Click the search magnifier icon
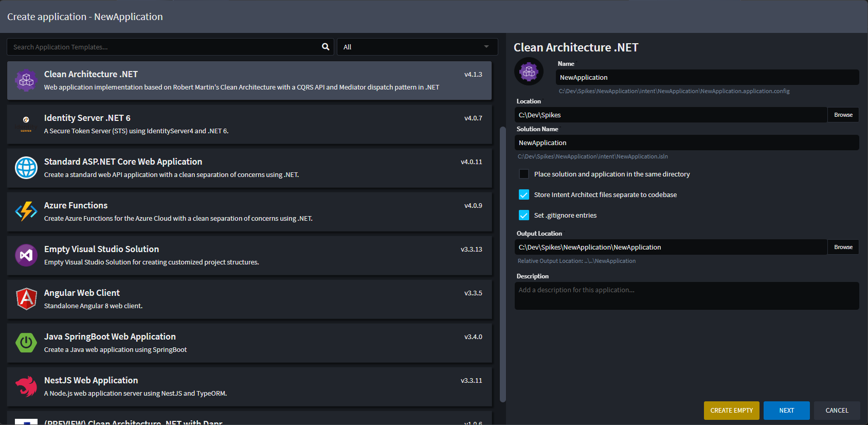The height and width of the screenshot is (425, 868). 325,47
